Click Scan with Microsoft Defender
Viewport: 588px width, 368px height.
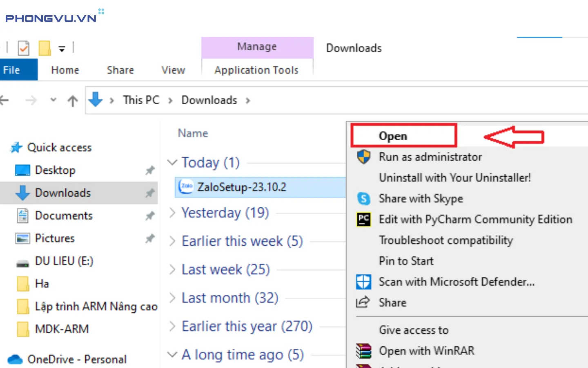[x=456, y=282]
